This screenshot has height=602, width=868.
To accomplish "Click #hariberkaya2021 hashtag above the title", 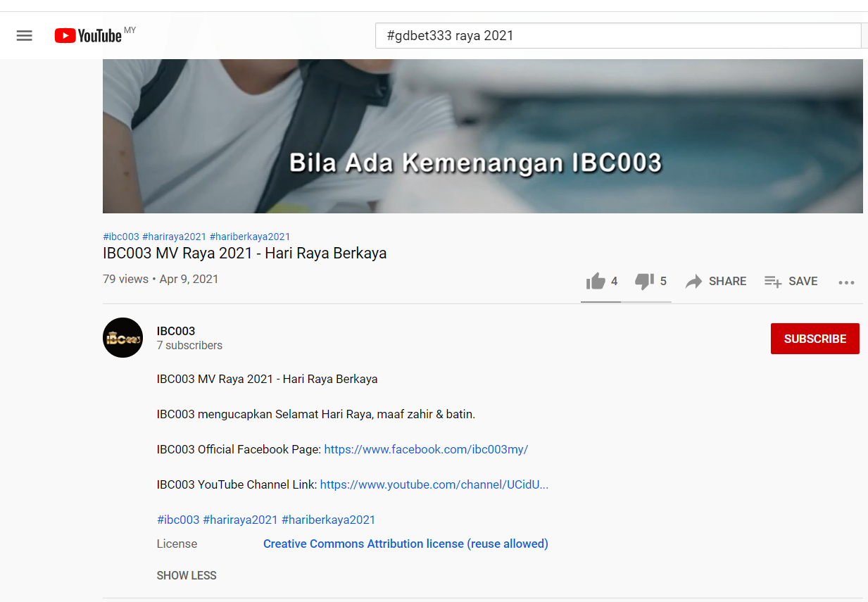I will 250,237.
